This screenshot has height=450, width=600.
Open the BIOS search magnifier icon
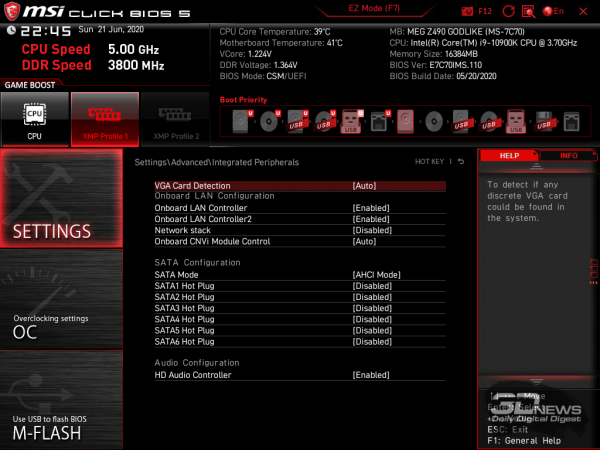coord(529,10)
